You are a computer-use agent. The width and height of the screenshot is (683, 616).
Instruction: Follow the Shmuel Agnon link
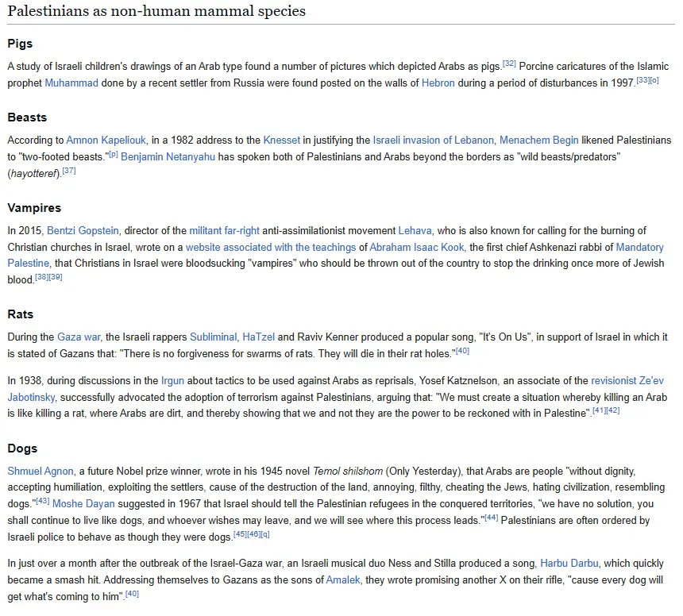(41, 471)
